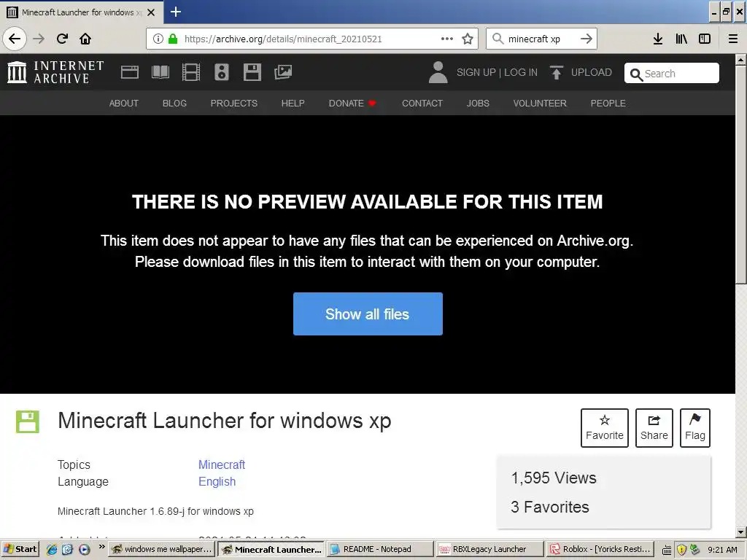Click the LOG IN link
This screenshot has width=747, height=560.
coord(521,72)
